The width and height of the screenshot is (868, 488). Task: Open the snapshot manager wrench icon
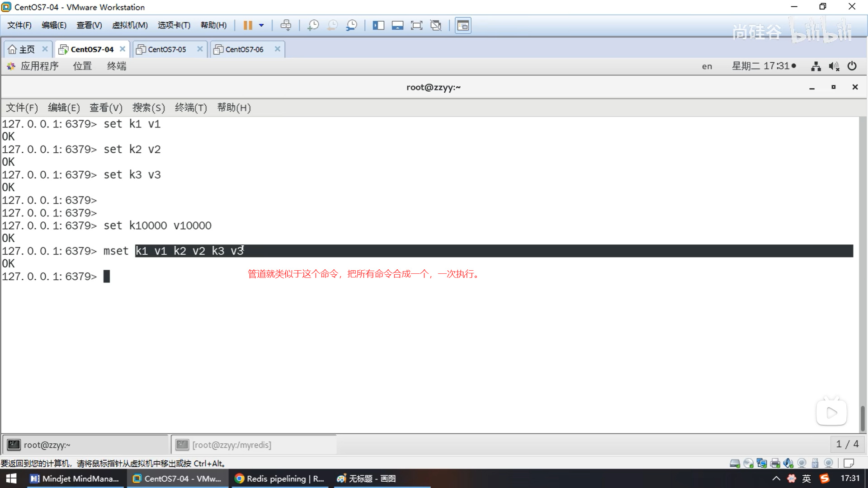(x=351, y=25)
